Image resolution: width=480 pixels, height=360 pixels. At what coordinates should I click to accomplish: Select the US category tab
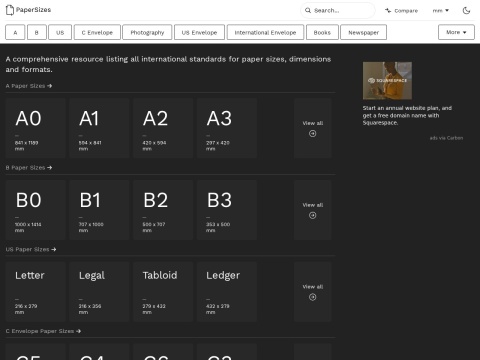click(x=60, y=32)
